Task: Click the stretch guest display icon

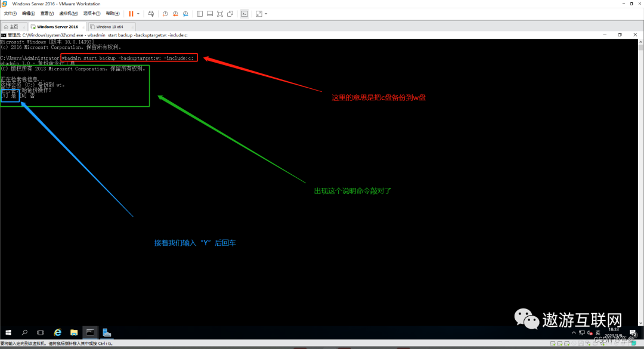Action: [259, 14]
